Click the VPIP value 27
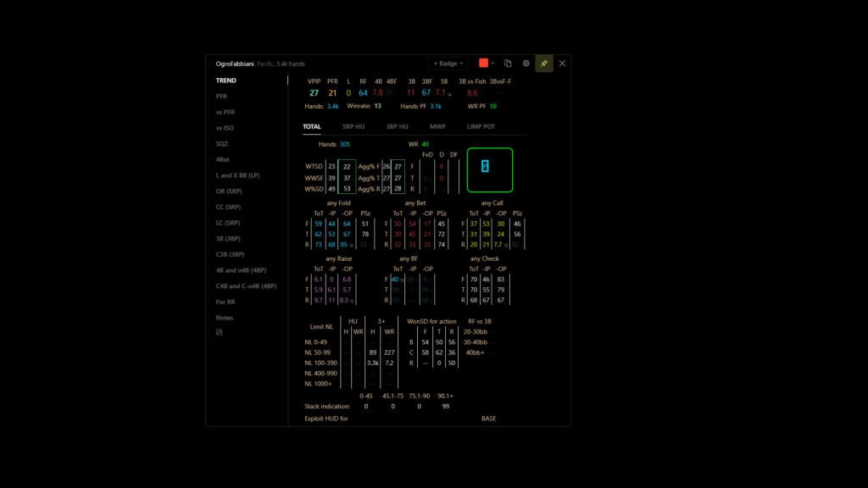This screenshot has width=868, height=488. (314, 93)
